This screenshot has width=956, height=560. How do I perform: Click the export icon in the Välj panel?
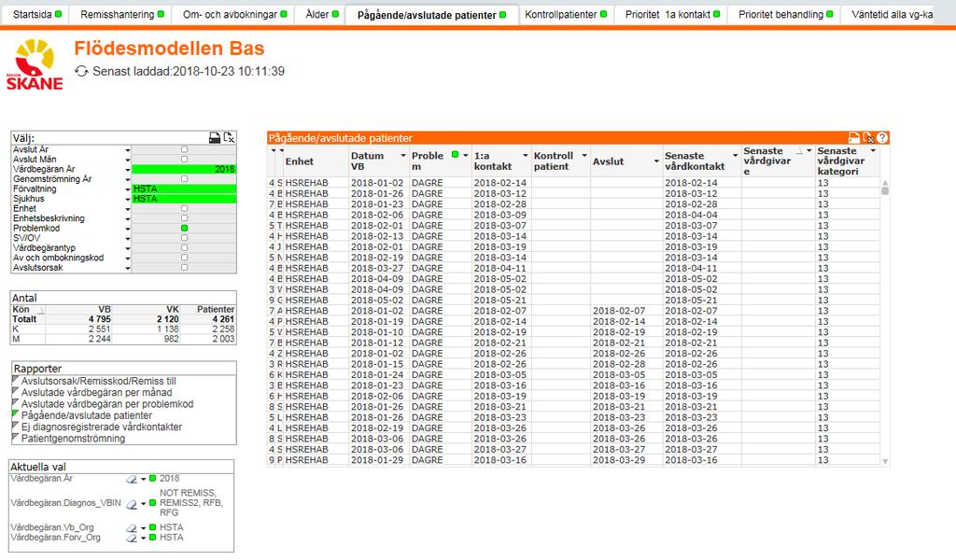(229, 138)
